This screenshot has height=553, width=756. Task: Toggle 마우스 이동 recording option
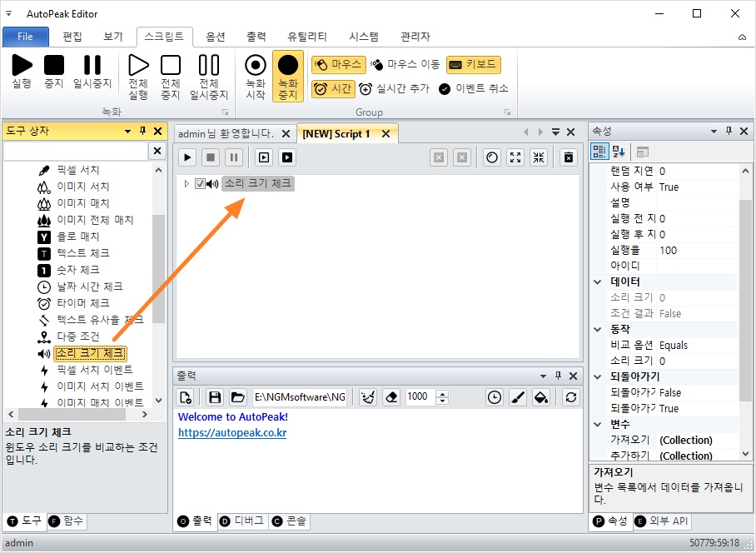[x=405, y=65]
